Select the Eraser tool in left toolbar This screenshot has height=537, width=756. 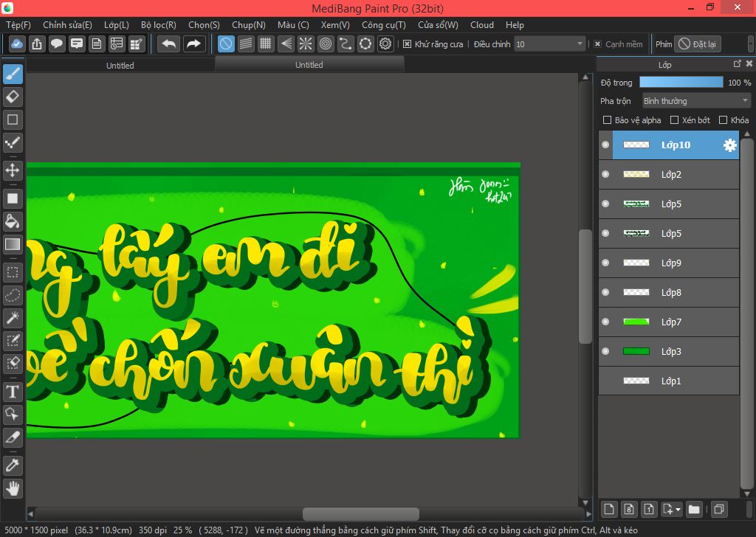[13, 97]
